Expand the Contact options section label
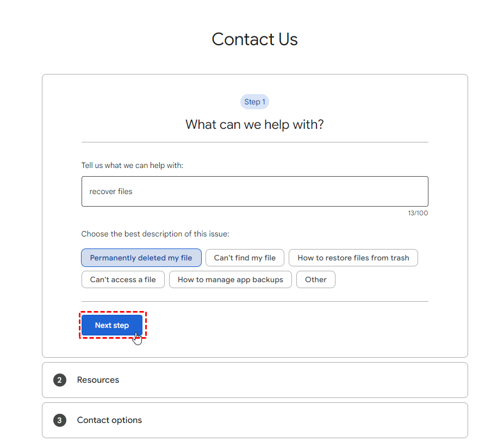Viewport: 479px width, 448px height. coord(109,420)
